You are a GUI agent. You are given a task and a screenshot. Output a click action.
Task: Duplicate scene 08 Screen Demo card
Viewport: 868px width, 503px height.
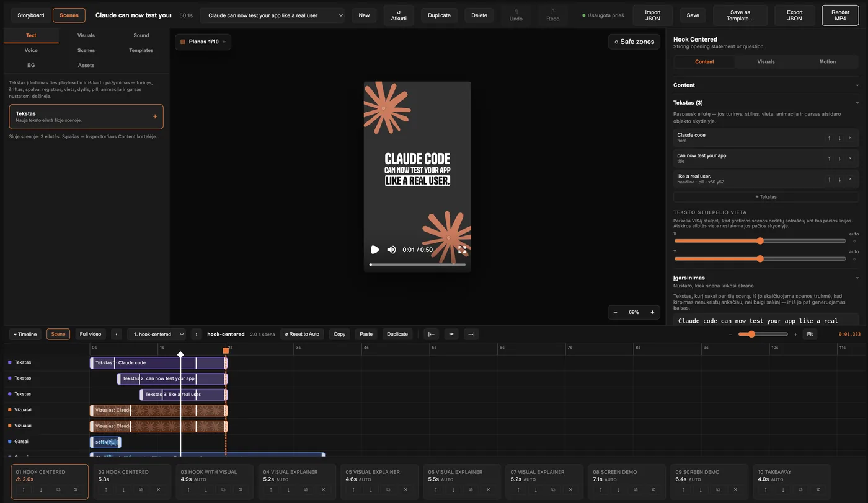click(635, 490)
